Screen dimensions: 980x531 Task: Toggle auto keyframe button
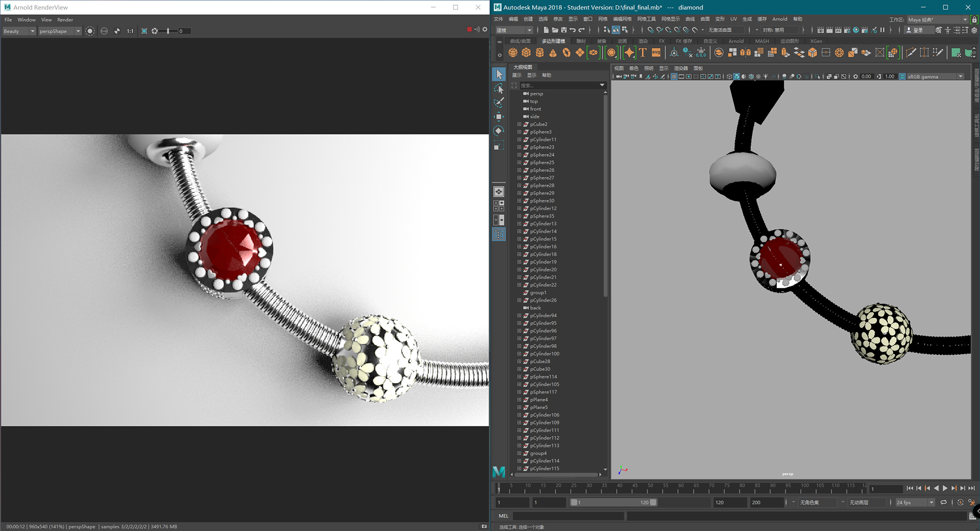(960, 502)
